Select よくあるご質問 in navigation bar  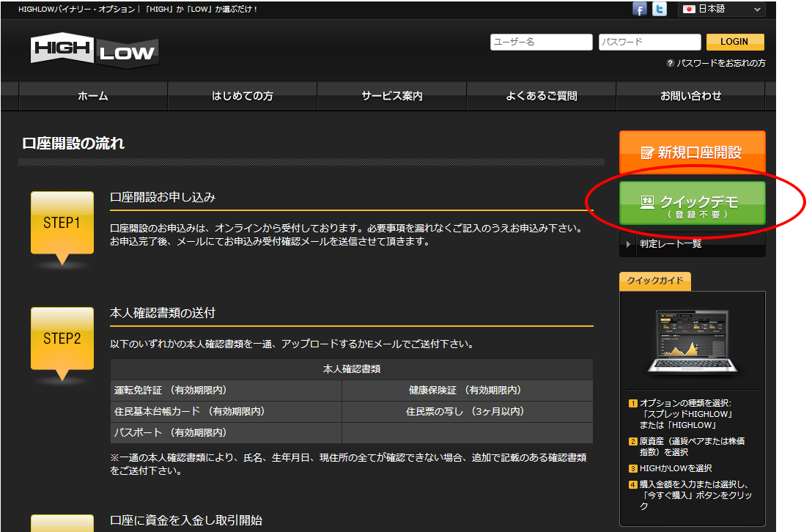(x=541, y=96)
